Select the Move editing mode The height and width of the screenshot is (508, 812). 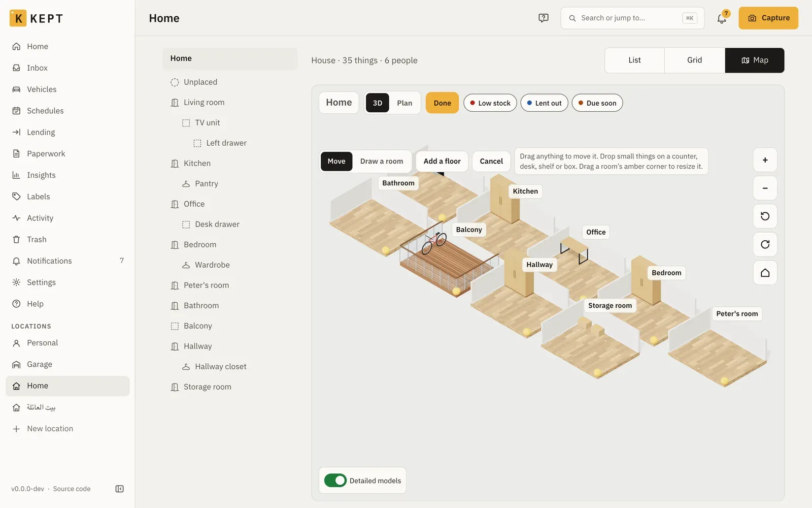[x=336, y=162]
